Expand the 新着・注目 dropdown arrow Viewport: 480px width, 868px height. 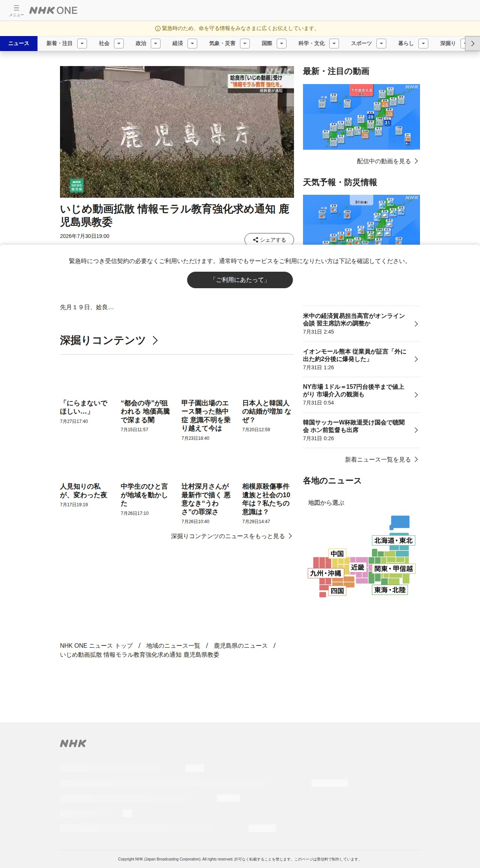(x=82, y=44)
